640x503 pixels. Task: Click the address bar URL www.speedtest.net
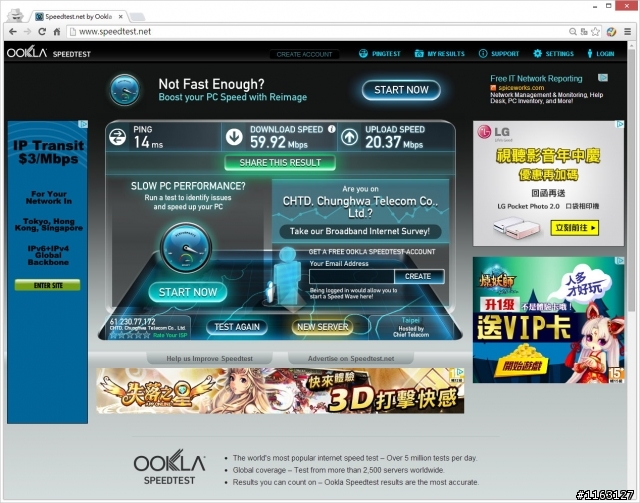pyautogui.click(x=115, y=31)
